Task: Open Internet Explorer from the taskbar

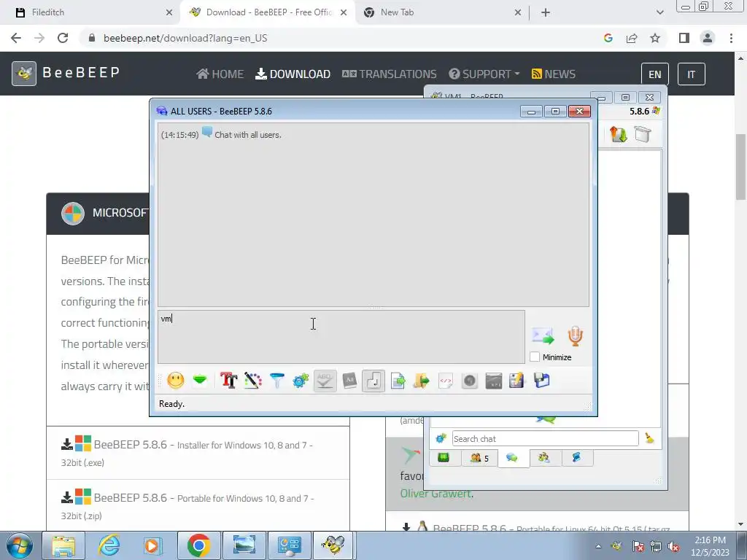Action: (x=109, y=545)
